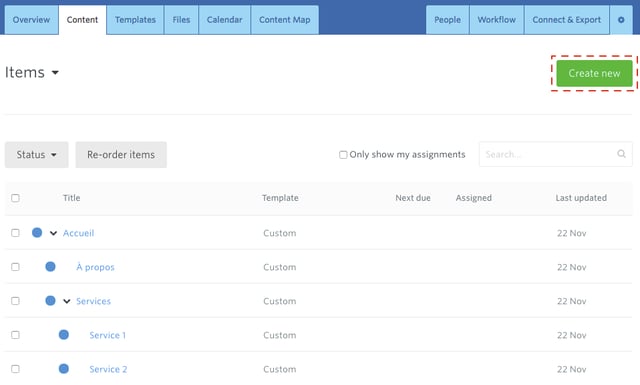Screen dimensions: 640x385
Task: Open the Service 1 item link
Action: (108, 335)
